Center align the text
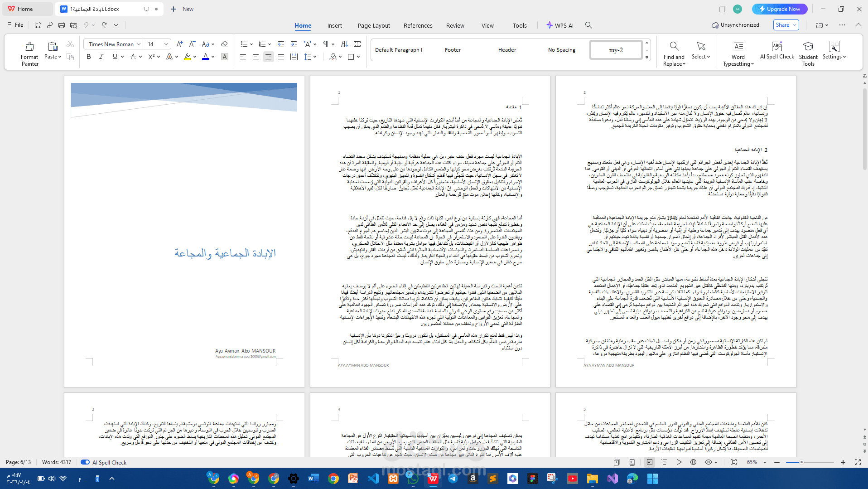 256,57
